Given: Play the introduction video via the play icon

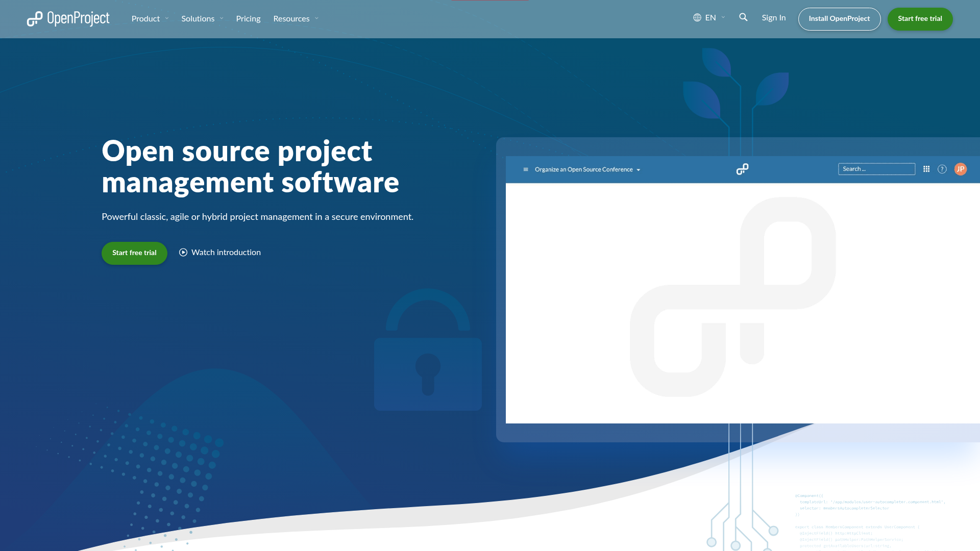Looking at the screenshot, I should point(183,252).
